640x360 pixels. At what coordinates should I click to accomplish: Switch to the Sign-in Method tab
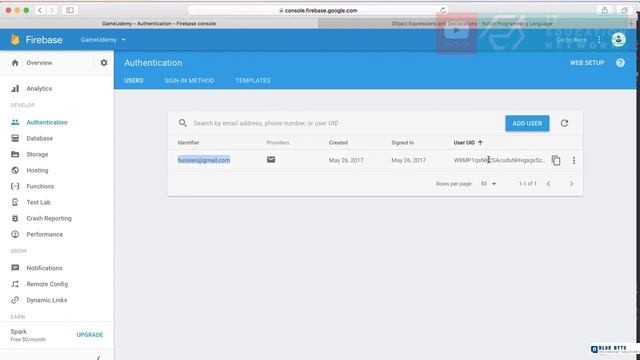coord(189,80)
